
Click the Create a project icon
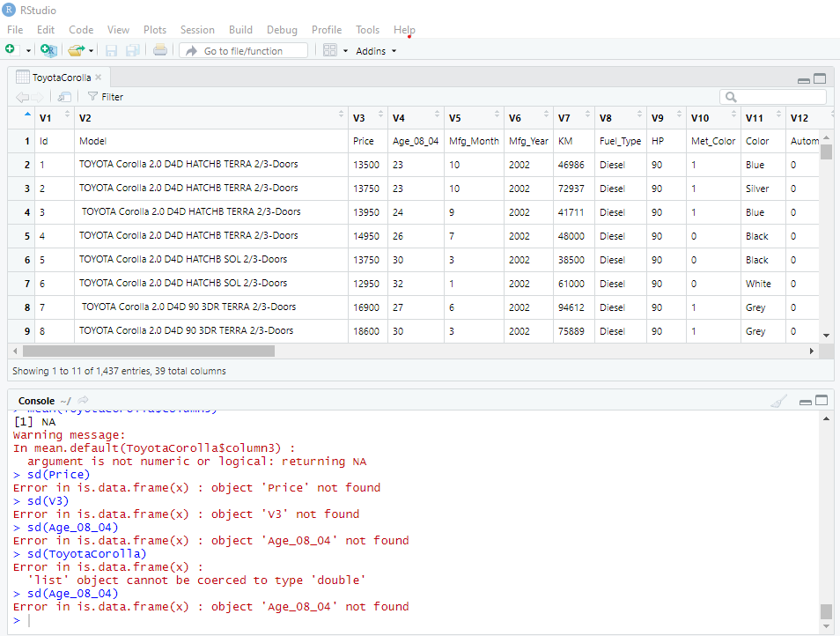(48, 50)
